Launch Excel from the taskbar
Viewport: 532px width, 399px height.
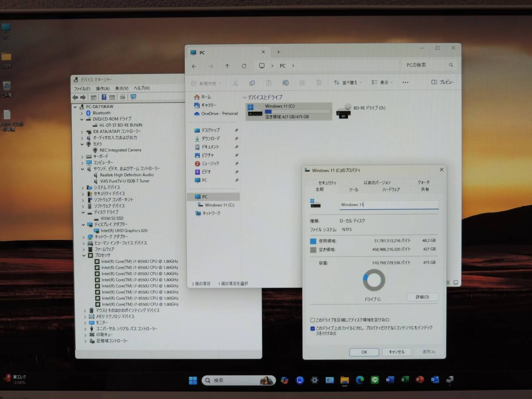pos(405,380)
